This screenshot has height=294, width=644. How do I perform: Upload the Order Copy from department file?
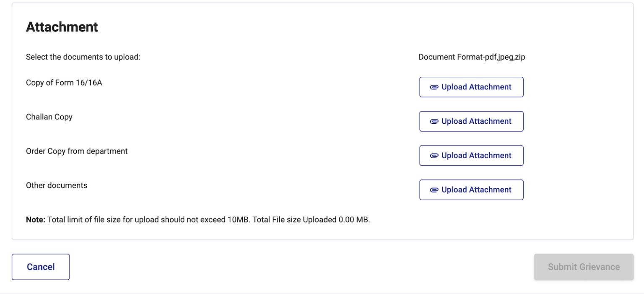pyautogui.click(x=471, y=155)
